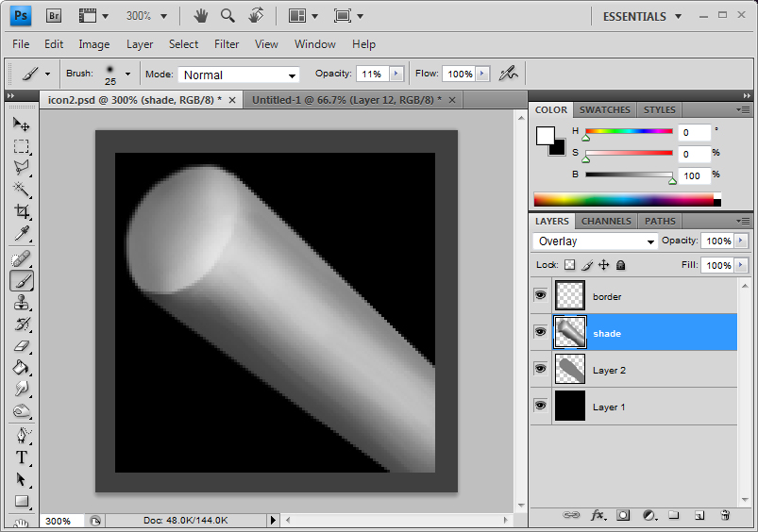758x532 pixels.
Task: Launch Adobe Bridge
Action: click(54, 16)
